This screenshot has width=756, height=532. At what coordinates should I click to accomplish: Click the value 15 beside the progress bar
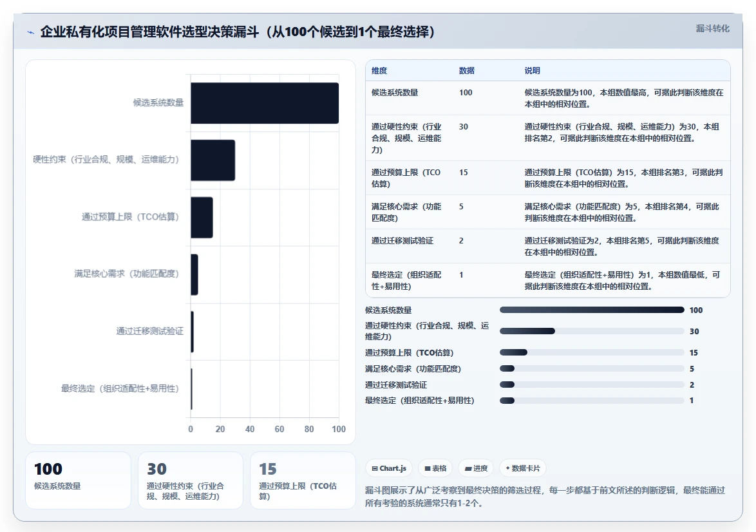(x=694, y=352)
